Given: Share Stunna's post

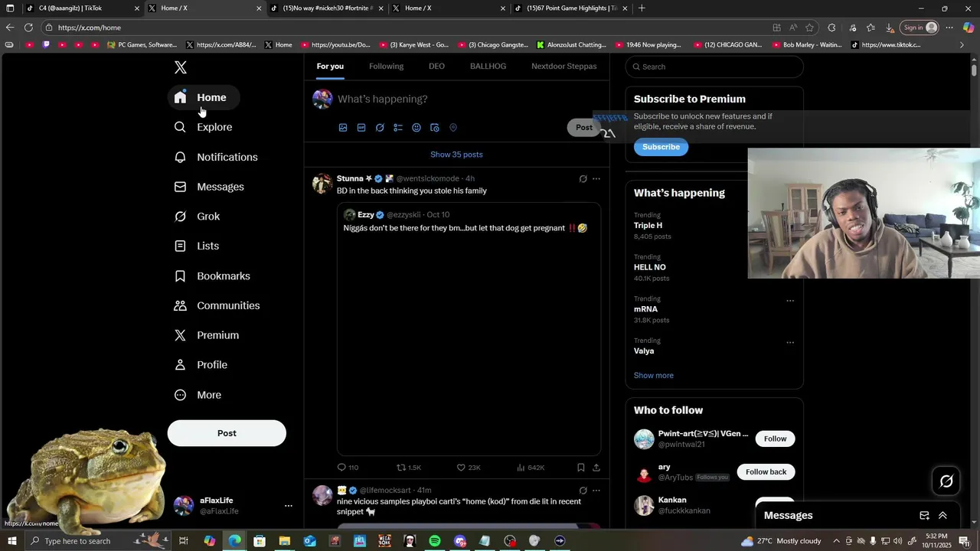Looking at the screenshot, I should [596, 468].
